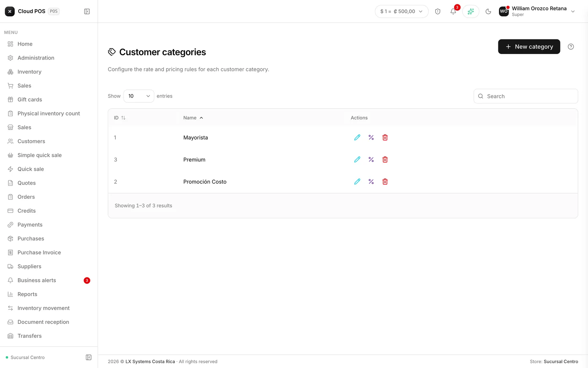Click the New category button
The height and width of the screenshot is (368, 588).
click(x=529, y=47)
